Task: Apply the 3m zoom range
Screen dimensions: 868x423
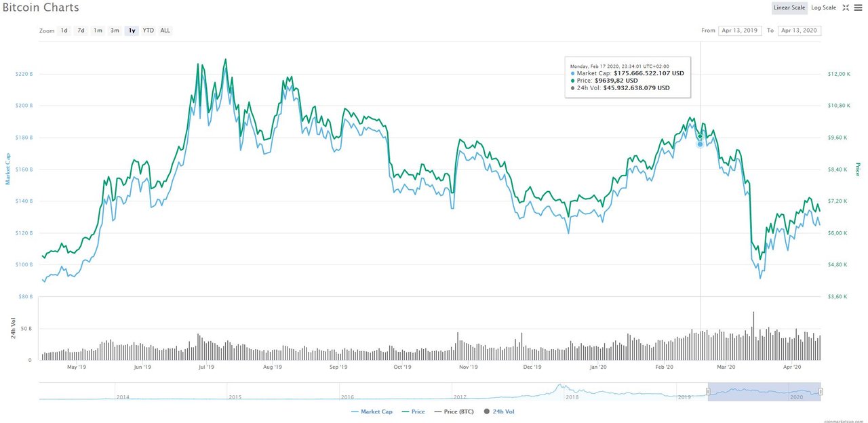Action: click(x=115, y=31)
